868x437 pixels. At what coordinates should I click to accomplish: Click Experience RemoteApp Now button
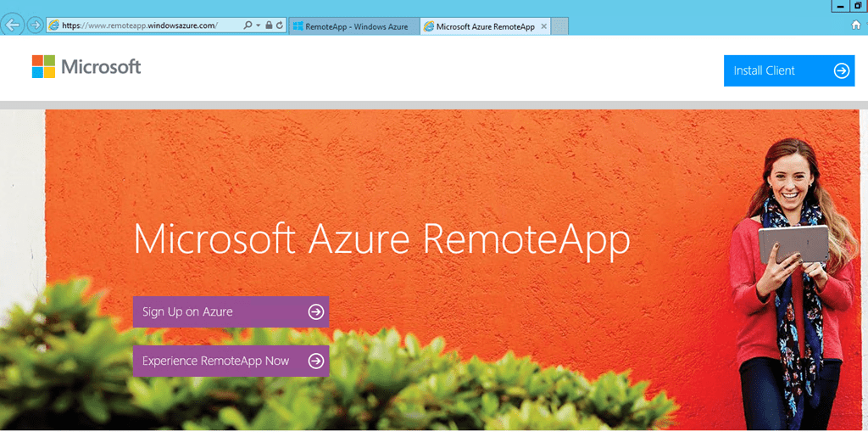231,361
